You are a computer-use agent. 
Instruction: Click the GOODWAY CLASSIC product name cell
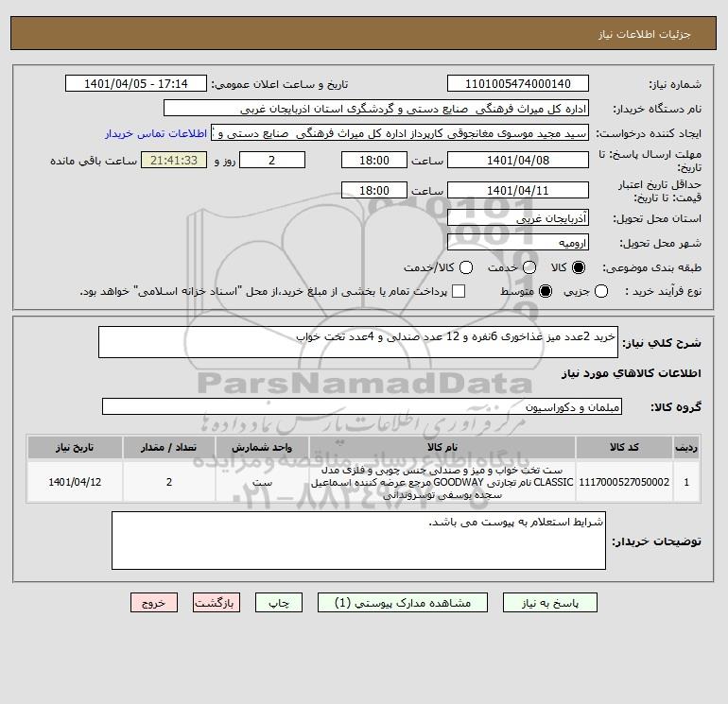point(442,482)
